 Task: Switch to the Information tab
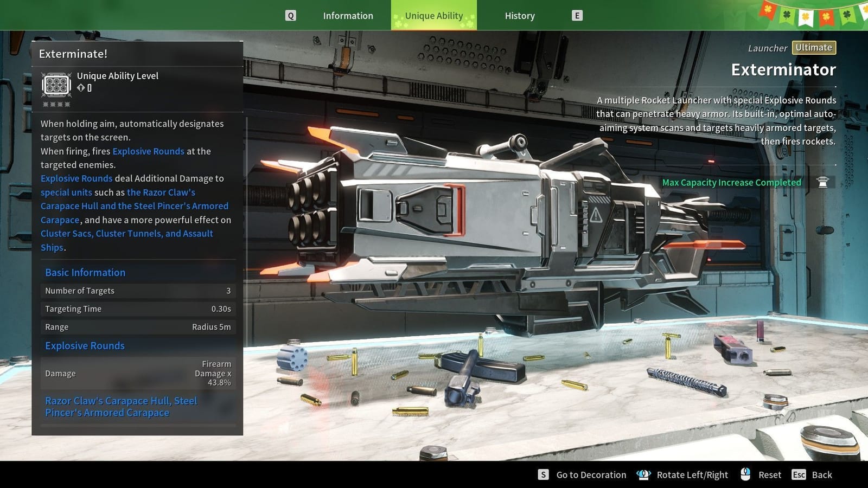pyautogui.click(x=348, y=15)
